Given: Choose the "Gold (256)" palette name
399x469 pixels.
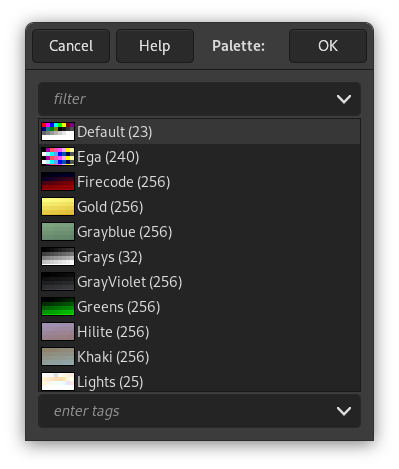Looking at the screenshot, I should coord(110,207).
